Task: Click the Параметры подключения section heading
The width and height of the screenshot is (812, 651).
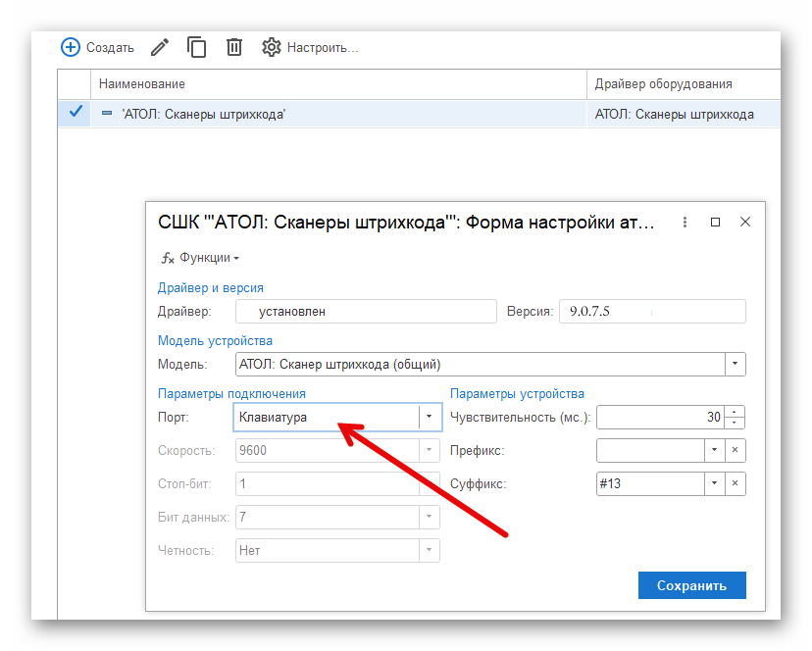Action: pyautogui.click(x=231, y=393)
